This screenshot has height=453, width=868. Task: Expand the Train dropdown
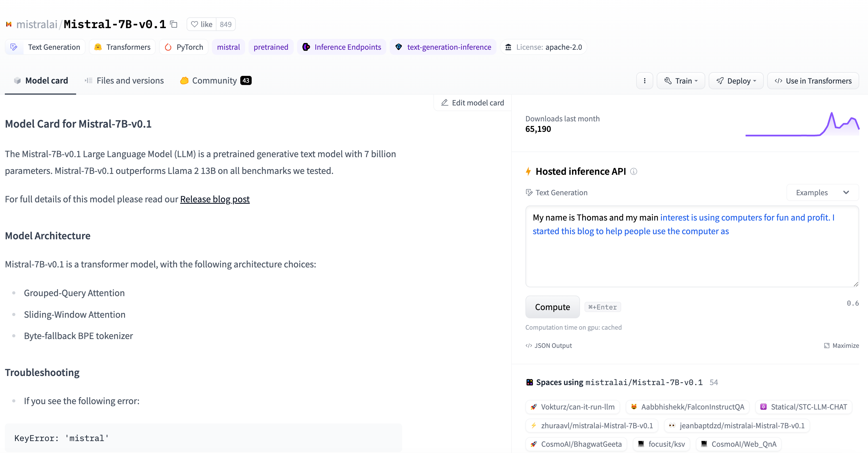(x=681, y=81)
